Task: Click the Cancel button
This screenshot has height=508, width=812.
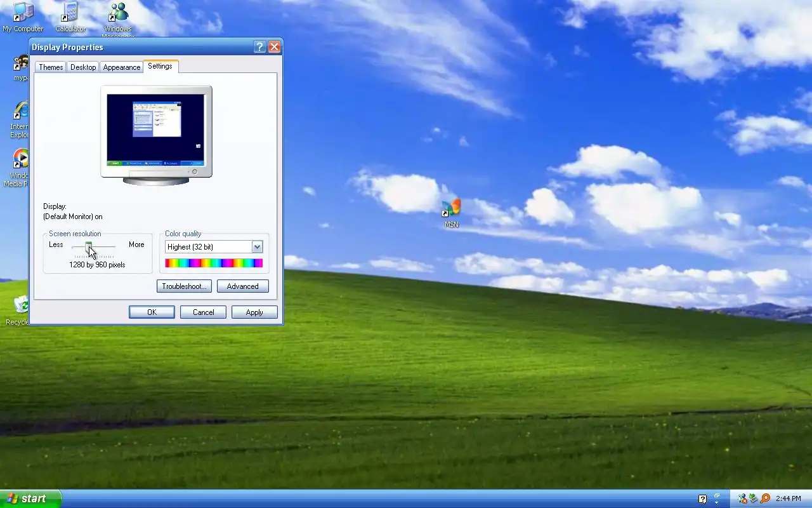Action: (203, 312)
